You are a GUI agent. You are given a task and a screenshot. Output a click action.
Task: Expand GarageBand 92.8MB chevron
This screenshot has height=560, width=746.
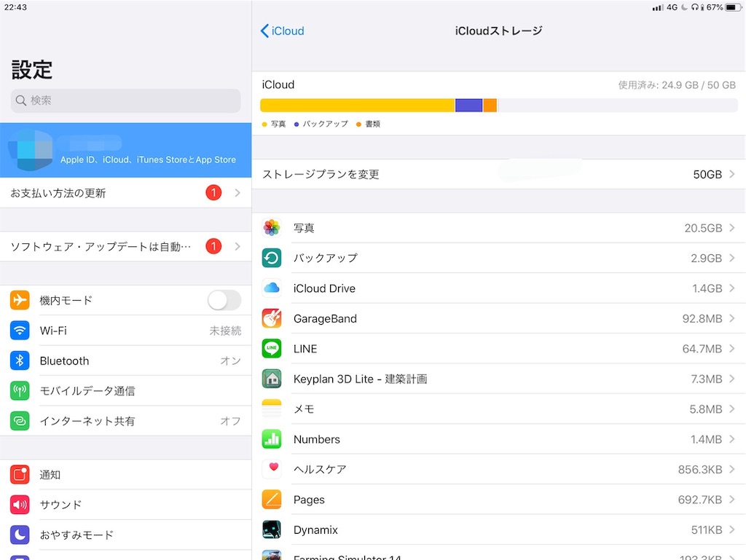tap(732, 318)
